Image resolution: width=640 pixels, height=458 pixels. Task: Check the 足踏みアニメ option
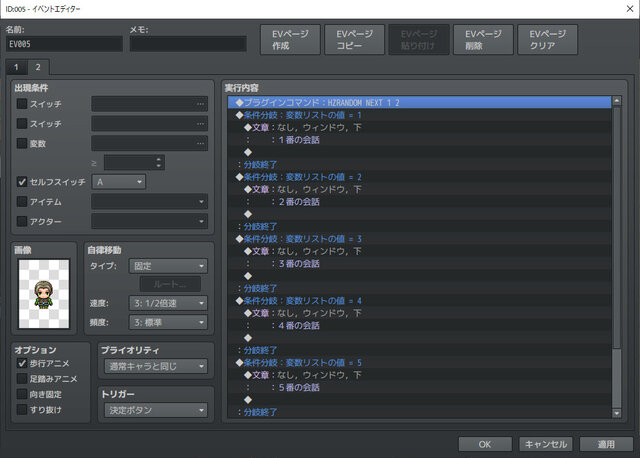click(22, 378)
